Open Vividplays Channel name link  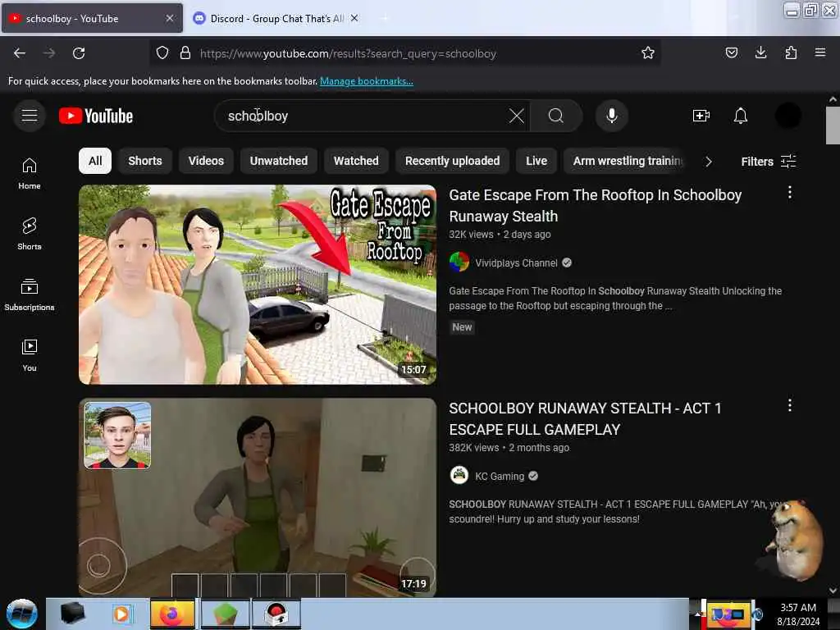(x=517, y=262)
